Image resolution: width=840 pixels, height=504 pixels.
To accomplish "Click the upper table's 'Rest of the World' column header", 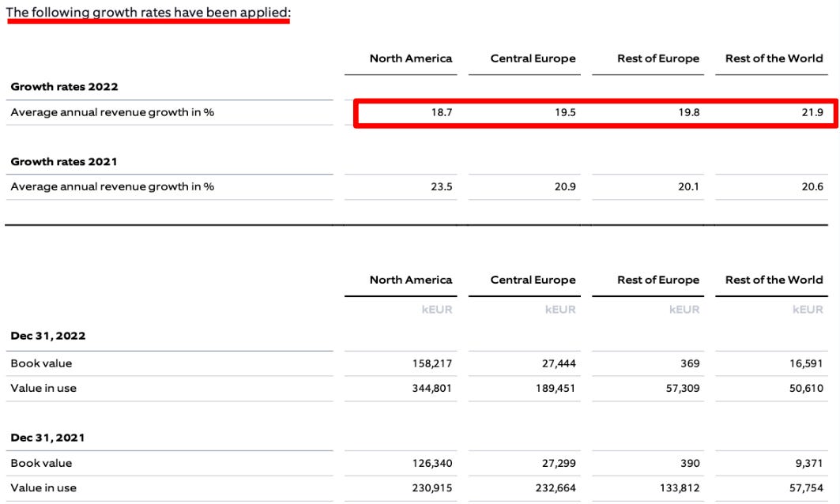I will (x=774, y=58).
